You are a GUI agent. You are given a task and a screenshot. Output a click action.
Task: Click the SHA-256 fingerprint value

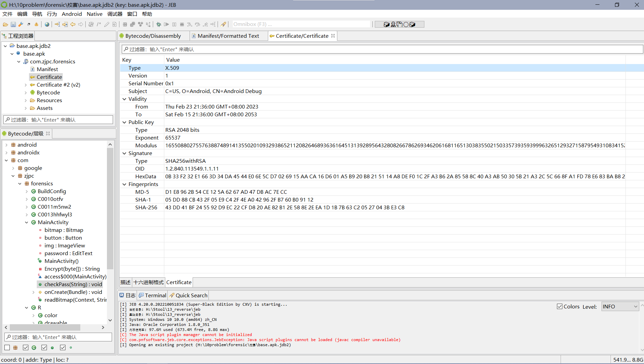point(285,208)
